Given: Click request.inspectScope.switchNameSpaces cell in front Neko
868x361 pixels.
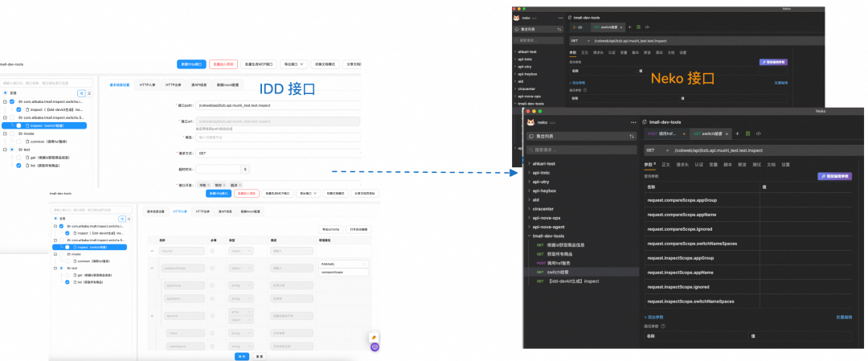Looking at the screenshot, I should coord(702,302).
